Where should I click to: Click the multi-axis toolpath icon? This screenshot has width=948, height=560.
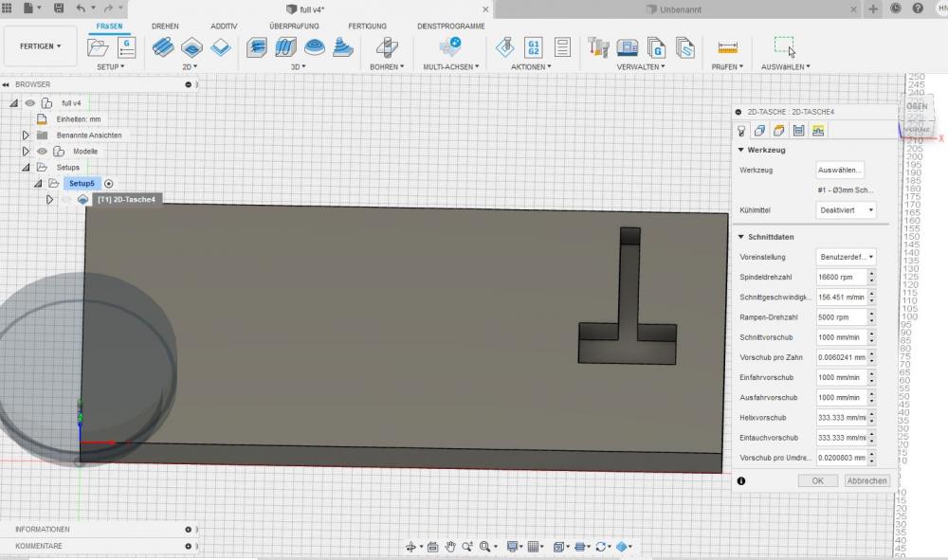tap(450, 47)
